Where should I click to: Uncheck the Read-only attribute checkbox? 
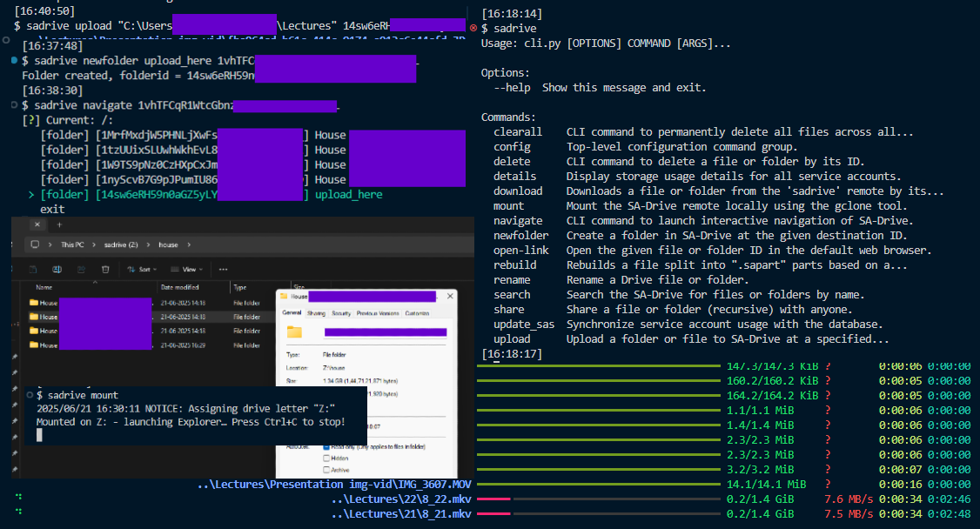click(328, 447)
